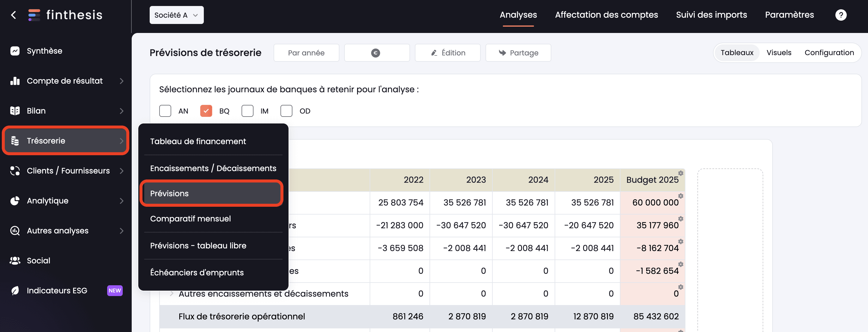This screenshot has height=332, width=868.
Task: Uncheck the BQ journal checkbox
Action: pos(206,111)
